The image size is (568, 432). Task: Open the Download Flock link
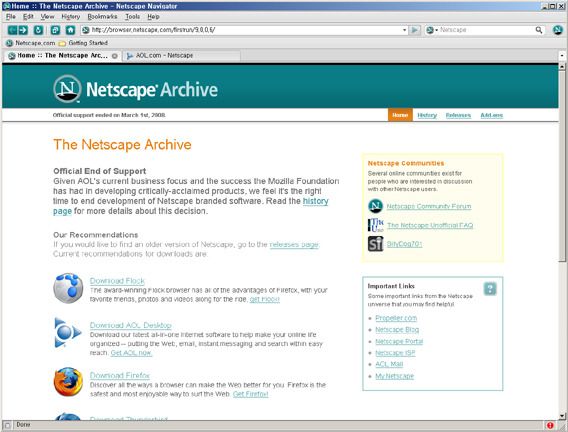117,281
